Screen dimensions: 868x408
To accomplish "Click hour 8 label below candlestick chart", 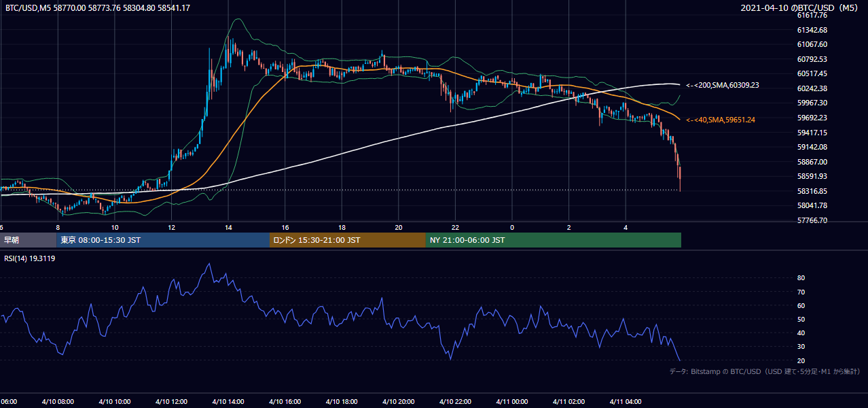I will pyautogui.click(x=58, y=227).
